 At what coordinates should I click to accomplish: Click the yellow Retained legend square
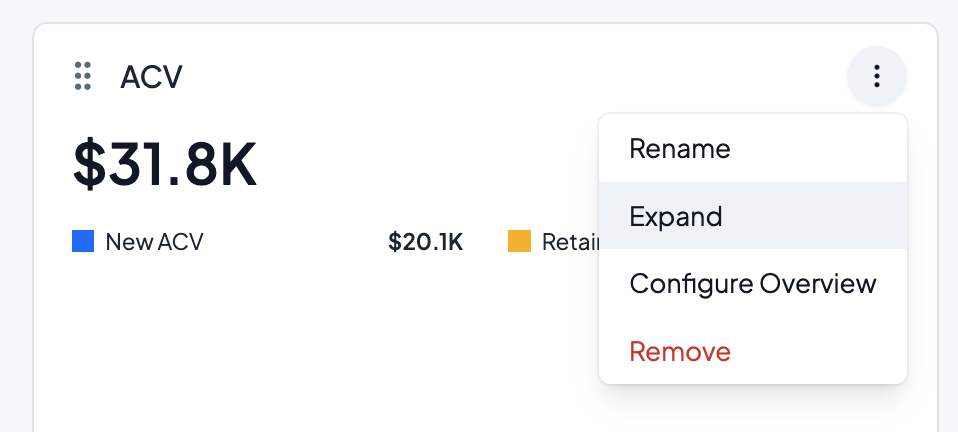click(519, 241)
